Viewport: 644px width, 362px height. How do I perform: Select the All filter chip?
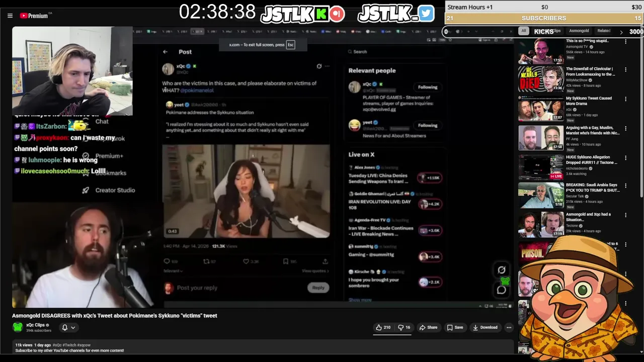point(524,31)
